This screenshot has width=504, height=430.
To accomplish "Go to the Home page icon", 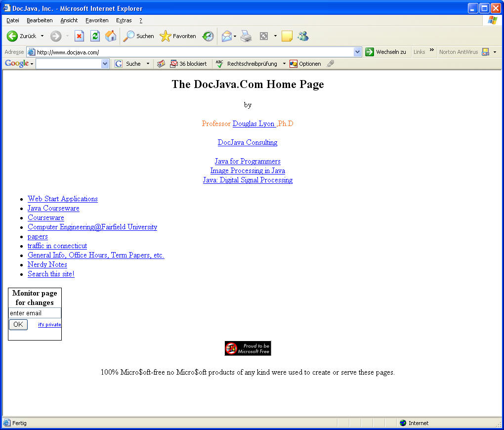I will [x=111, y=36].
